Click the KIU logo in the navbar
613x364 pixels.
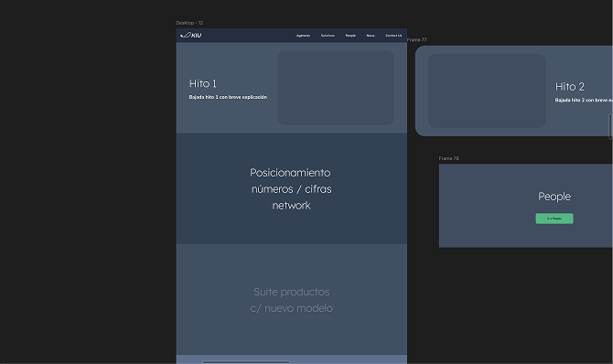[191, 35]
